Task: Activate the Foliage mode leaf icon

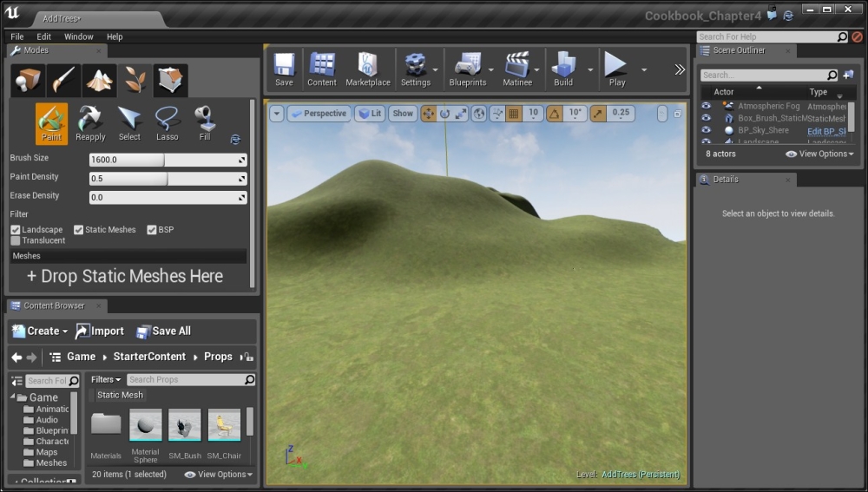Action: tap(135, 80)
